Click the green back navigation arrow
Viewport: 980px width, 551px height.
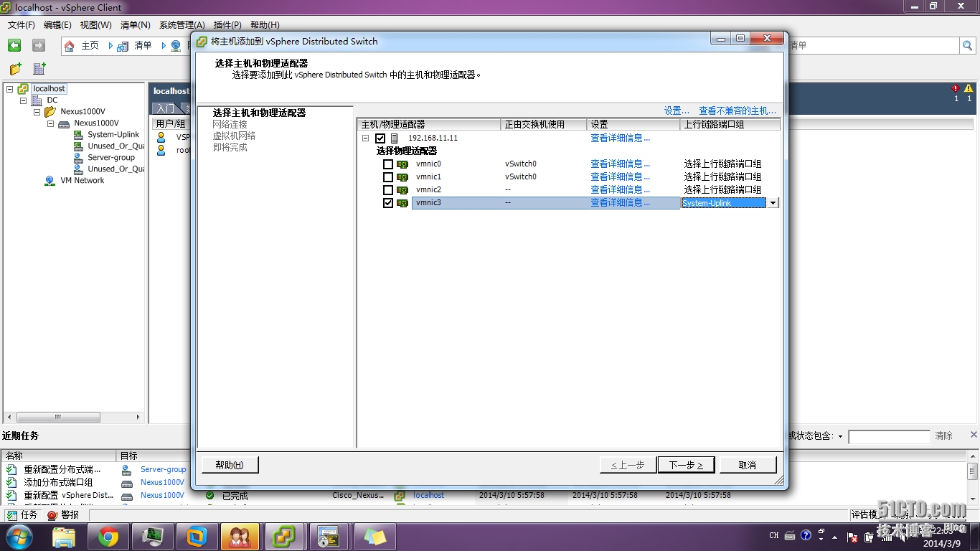14,45
